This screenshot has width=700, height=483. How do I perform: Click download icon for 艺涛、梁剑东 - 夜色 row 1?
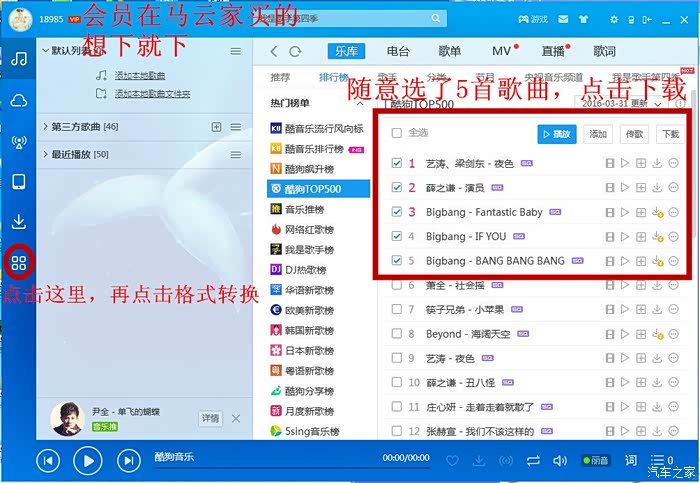(x=656, y=163)
